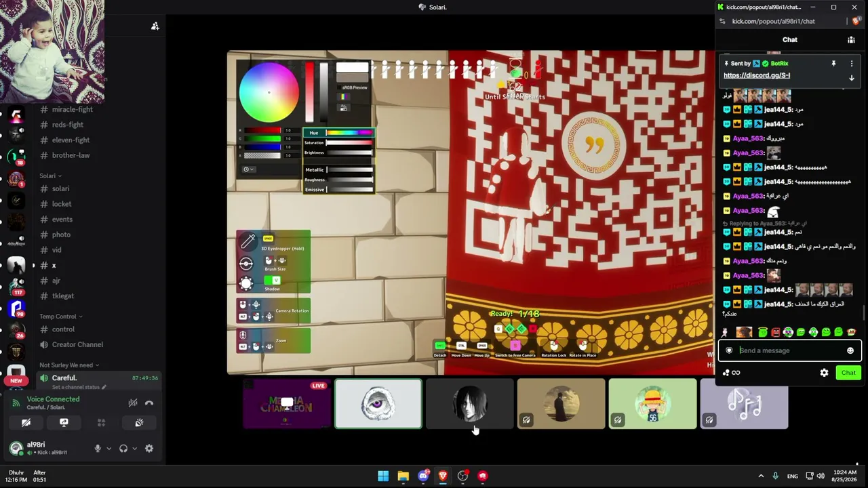Mute the Discord microphone

click(98, 448)
